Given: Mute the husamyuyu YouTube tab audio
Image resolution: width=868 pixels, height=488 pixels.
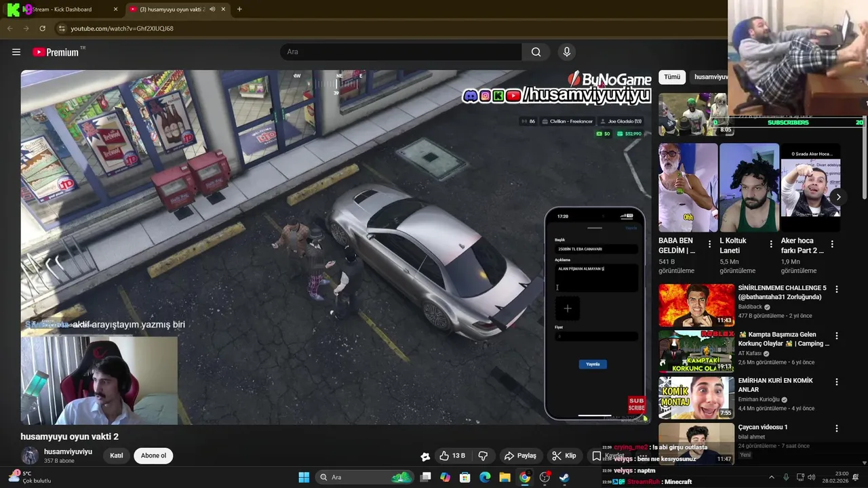Looking at the screenshot, I should coord(212,9).
